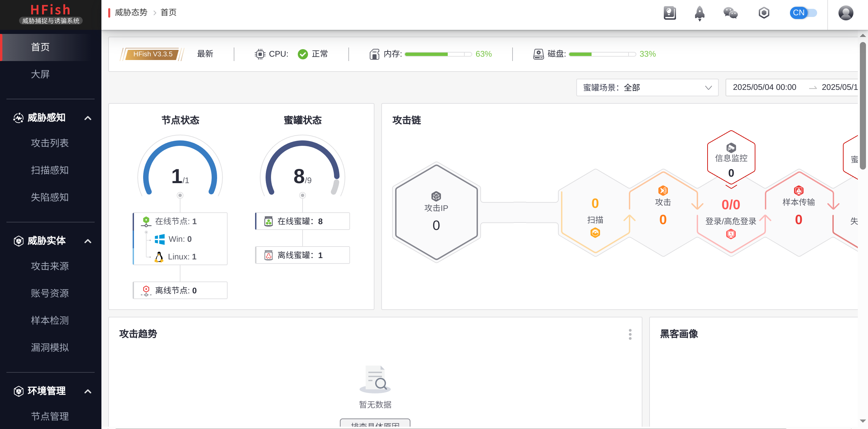868x429 pixels.
Task: Click the book help icon
Action: [670, 13]
